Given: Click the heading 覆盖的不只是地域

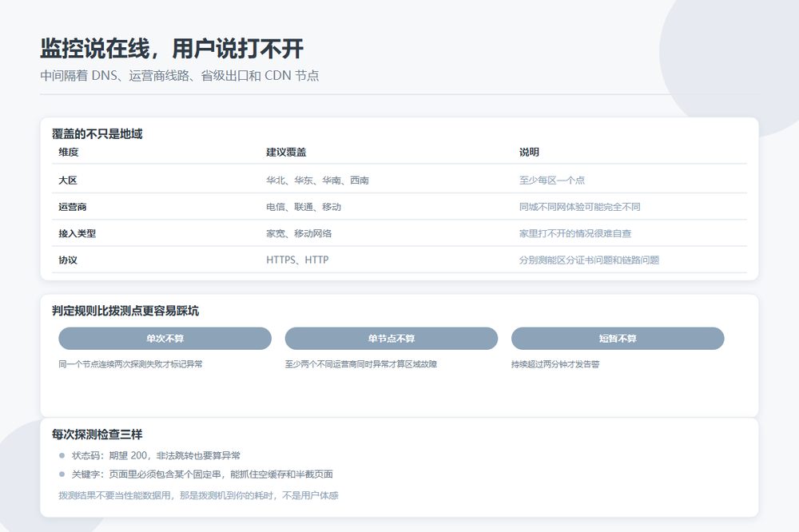Looking at the screenshot, I should (97, 134).
